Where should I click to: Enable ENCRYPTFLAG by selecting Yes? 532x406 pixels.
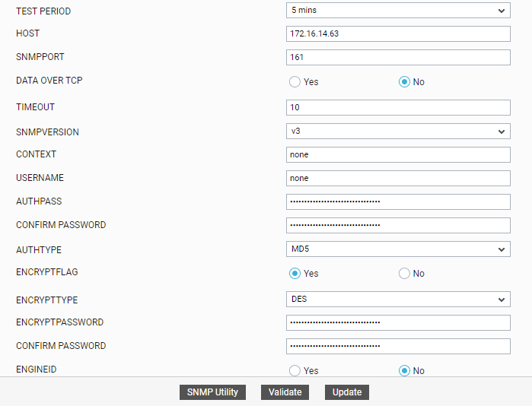tap(295, 274)
